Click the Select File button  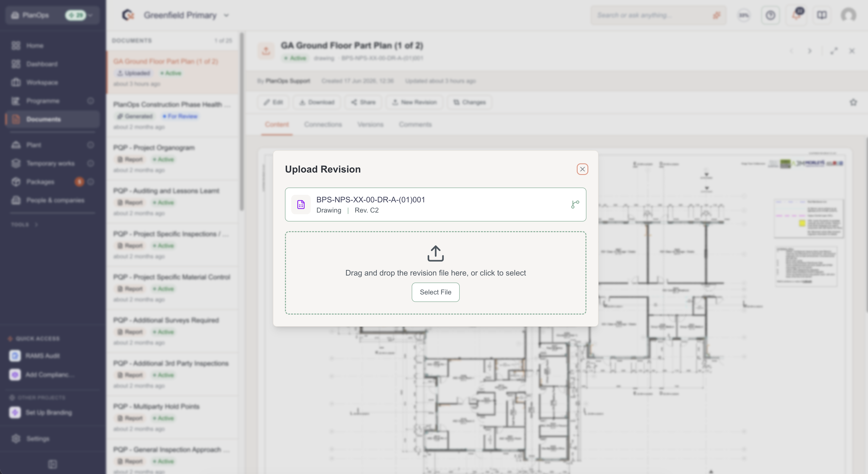pyautogui.click(x=435, y=292)
